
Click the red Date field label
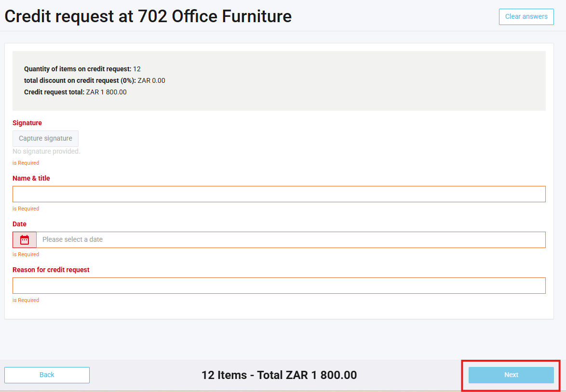pyautogui.click(x=19, y=224)
